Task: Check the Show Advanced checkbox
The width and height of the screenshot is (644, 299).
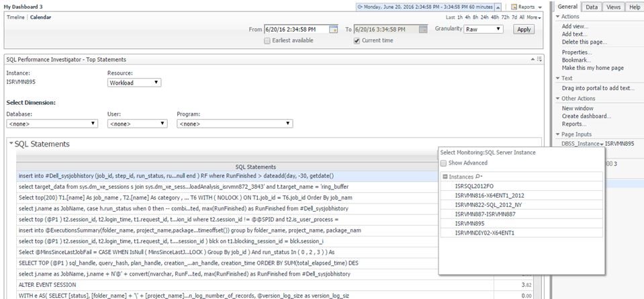Action: [x=444, y=163]
